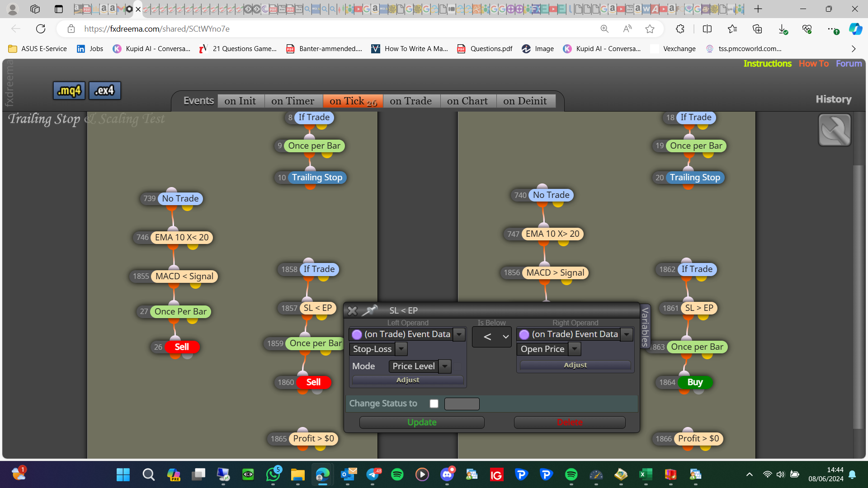868x488 pixels.
Task: Select red Sell block 26
Action: click(182, 347)
